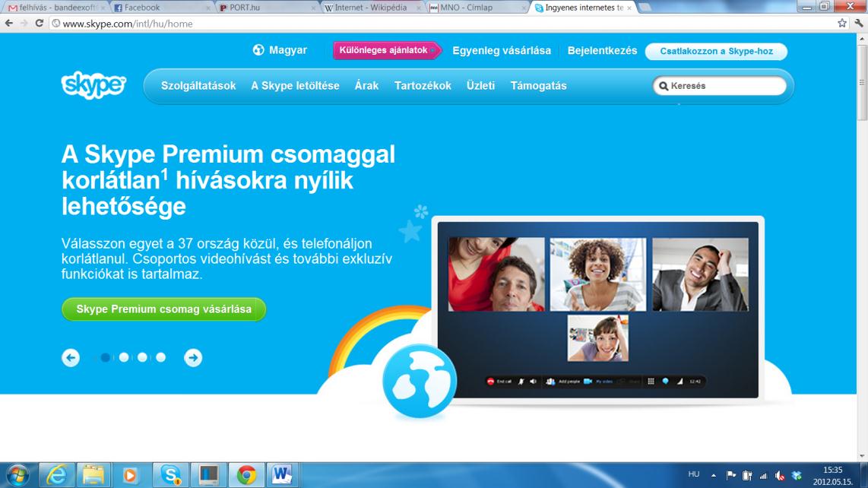
Task: Click Különleges ajánlatok pink button
Action: (x=386, y=50)
